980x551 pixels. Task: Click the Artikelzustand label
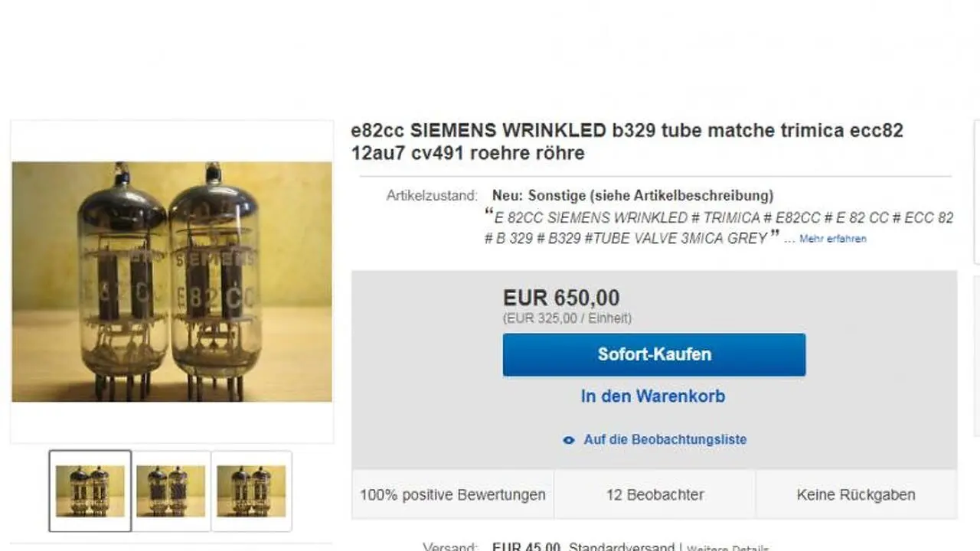point(432,196)
